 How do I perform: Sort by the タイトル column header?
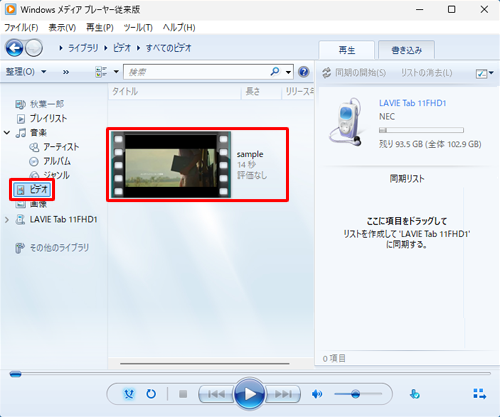tap(175, 92)
